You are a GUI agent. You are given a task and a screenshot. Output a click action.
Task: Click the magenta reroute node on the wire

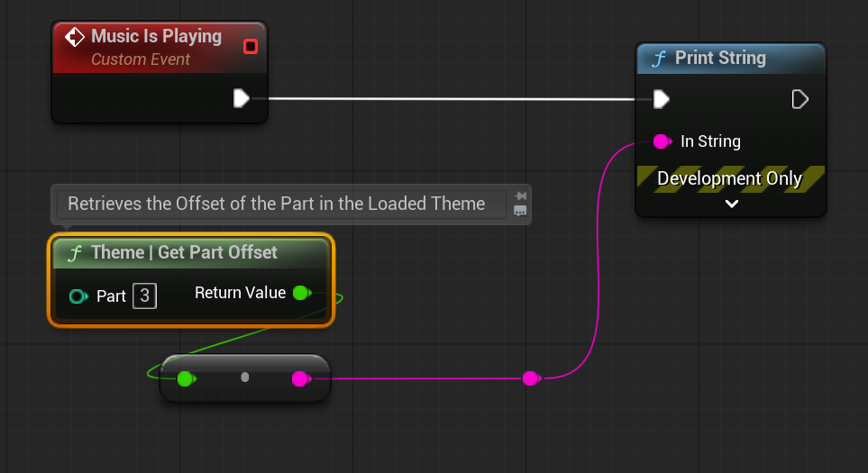[x=530, y=378]
